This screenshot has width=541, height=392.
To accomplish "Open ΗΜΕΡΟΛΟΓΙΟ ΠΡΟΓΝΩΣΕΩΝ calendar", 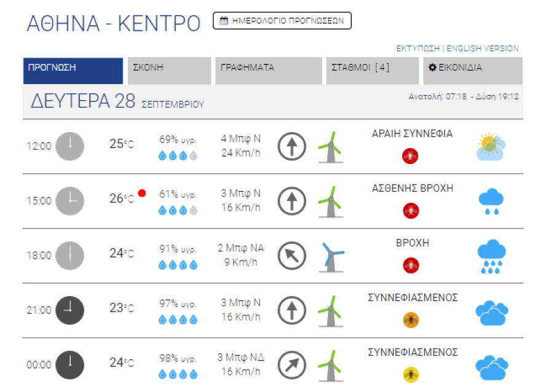I will 282,20.
